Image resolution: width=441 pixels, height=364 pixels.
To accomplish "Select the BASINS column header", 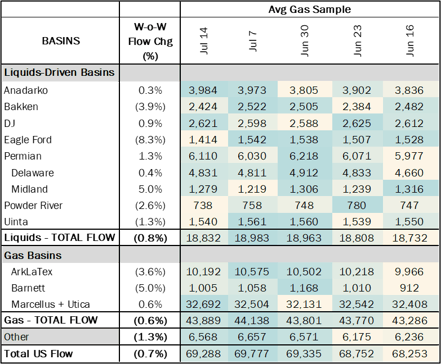I will tap(61, 41).
